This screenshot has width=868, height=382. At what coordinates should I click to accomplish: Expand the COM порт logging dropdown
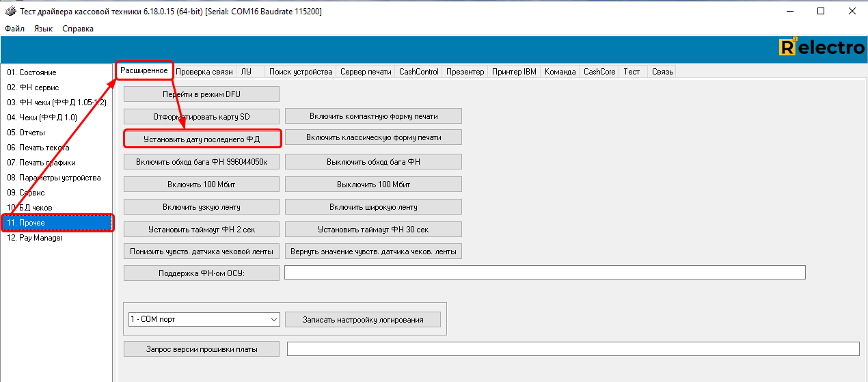(204, 319)
